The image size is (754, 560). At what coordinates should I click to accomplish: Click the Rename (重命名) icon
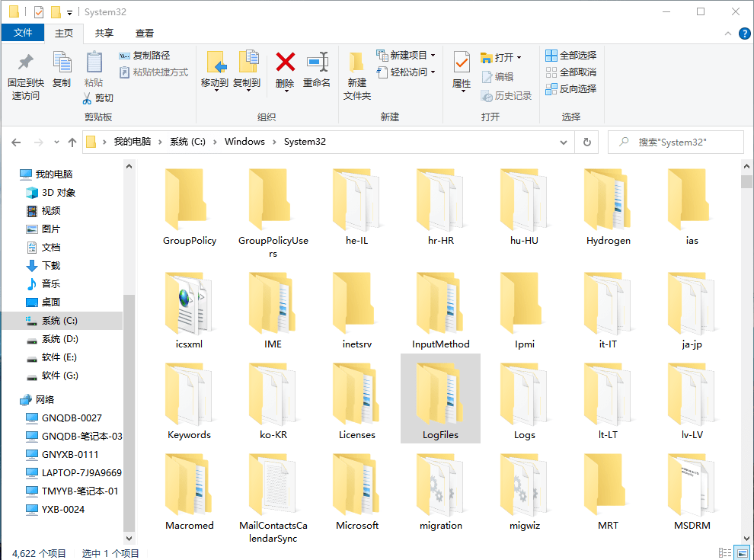click(x=317, y=62)
